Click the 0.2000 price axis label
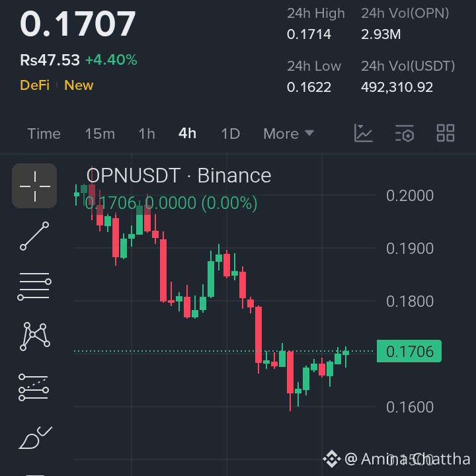The height and width of the screenshot is (476, 476). point(410,196)
